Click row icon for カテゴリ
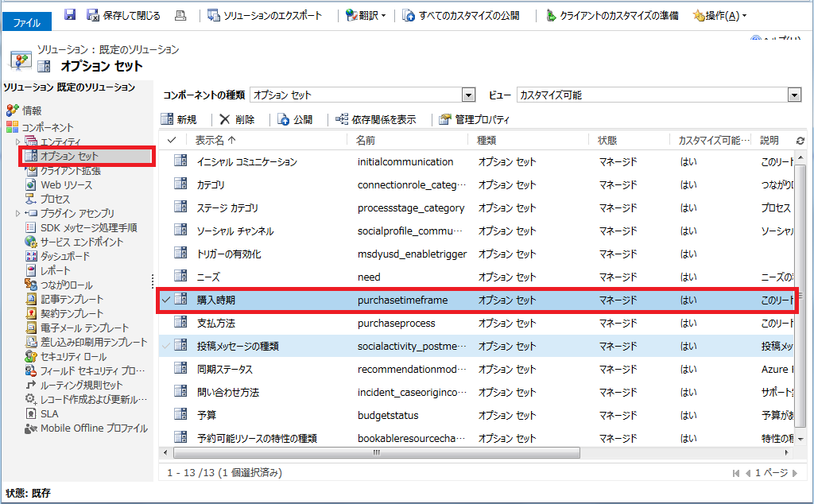Screen dimensions: 814x504 pyautogui.click(x=180, y=183)
